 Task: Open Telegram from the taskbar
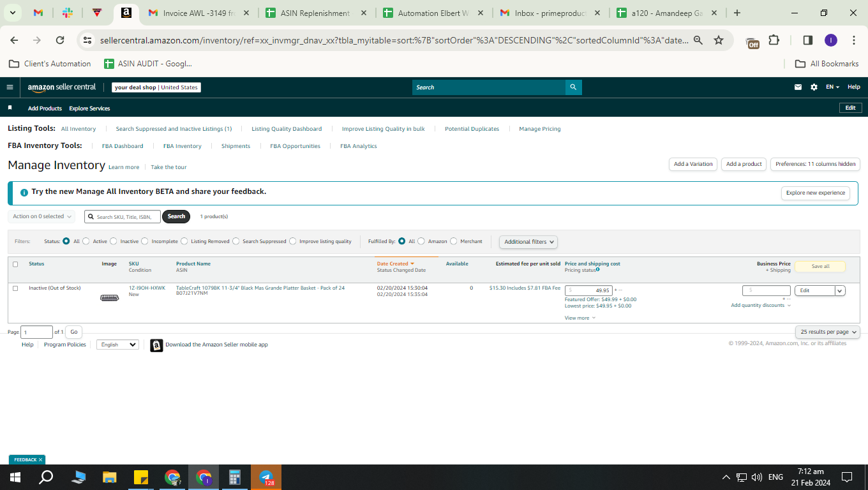[266, 477]
